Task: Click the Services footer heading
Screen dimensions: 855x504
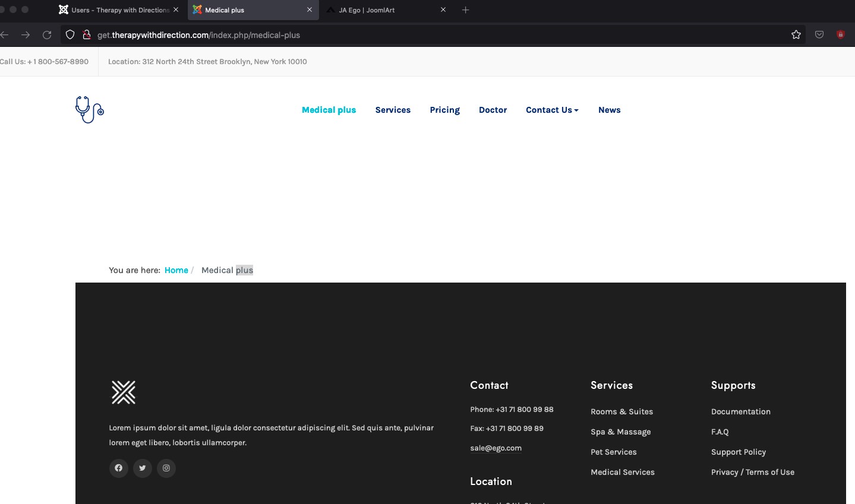Action: click(x=612, y=385)
